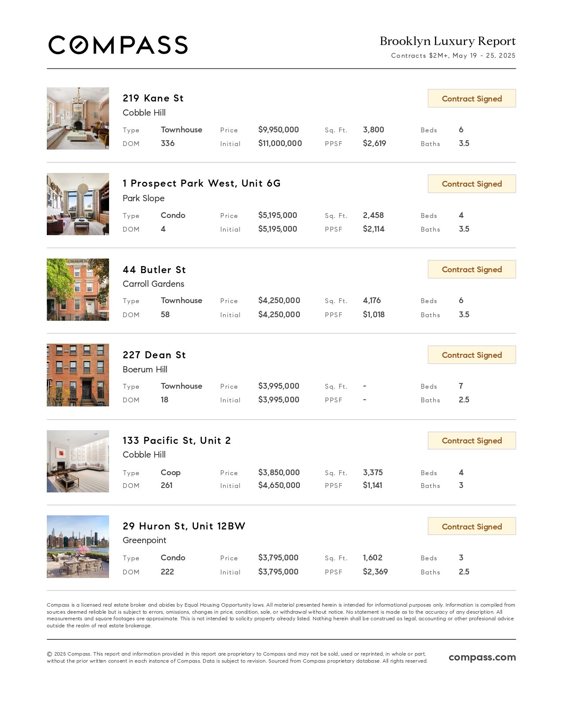Image resolution: width=563 pixels, height=728 pixels.
Task: View the 227 Dean St brick facade photo
Action: (x=78, y=375)
